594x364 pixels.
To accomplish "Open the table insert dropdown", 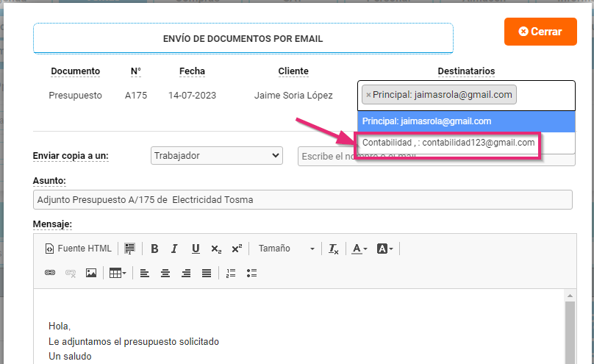I will coord(118,273).
